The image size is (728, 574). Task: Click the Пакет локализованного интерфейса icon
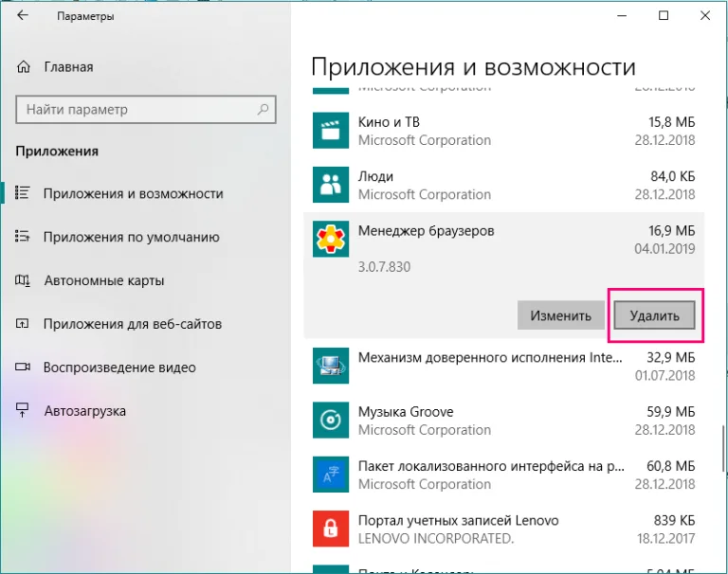(331, 475)
